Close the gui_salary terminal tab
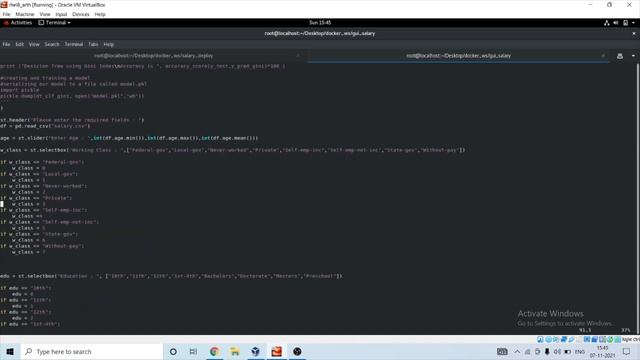The image size is (640, 360). 603,56
